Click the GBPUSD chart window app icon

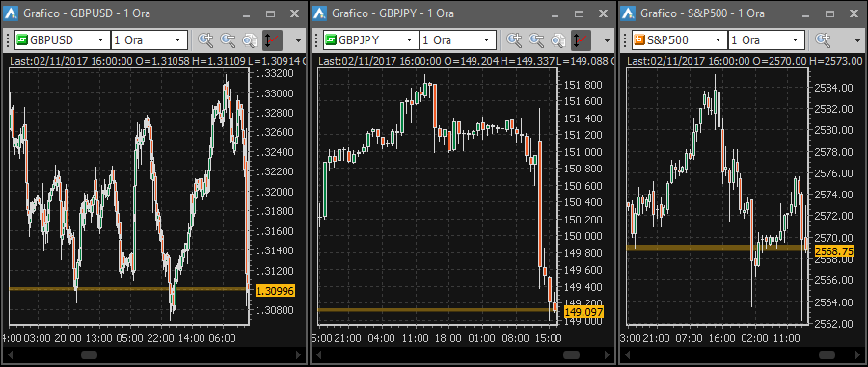pos(11,13)
